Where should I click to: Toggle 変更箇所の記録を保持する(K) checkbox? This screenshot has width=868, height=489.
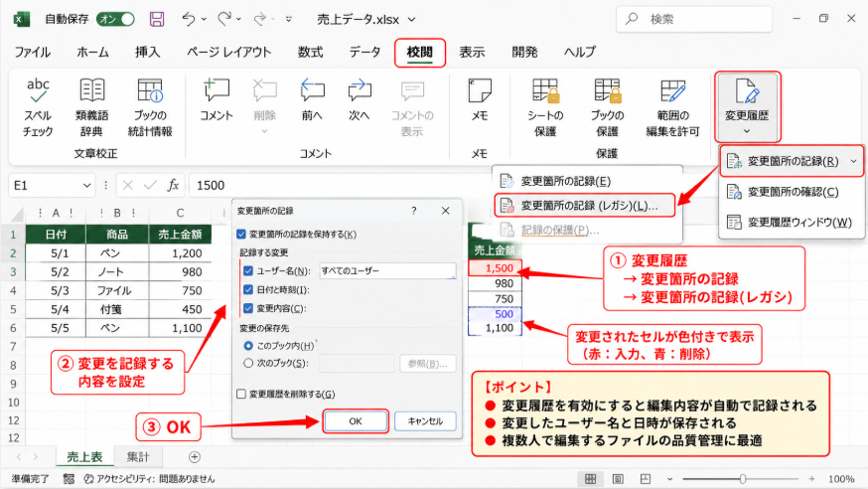click(x=241, y=235)
